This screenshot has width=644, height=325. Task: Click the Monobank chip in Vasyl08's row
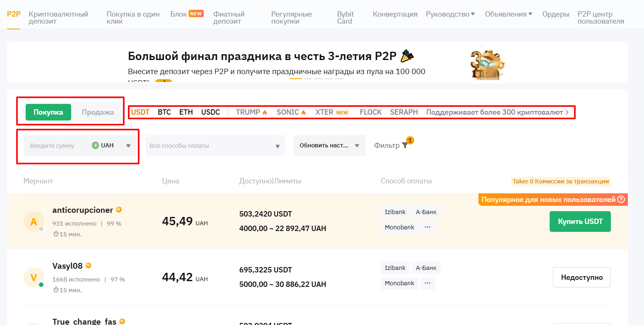(x=399, y=283)
